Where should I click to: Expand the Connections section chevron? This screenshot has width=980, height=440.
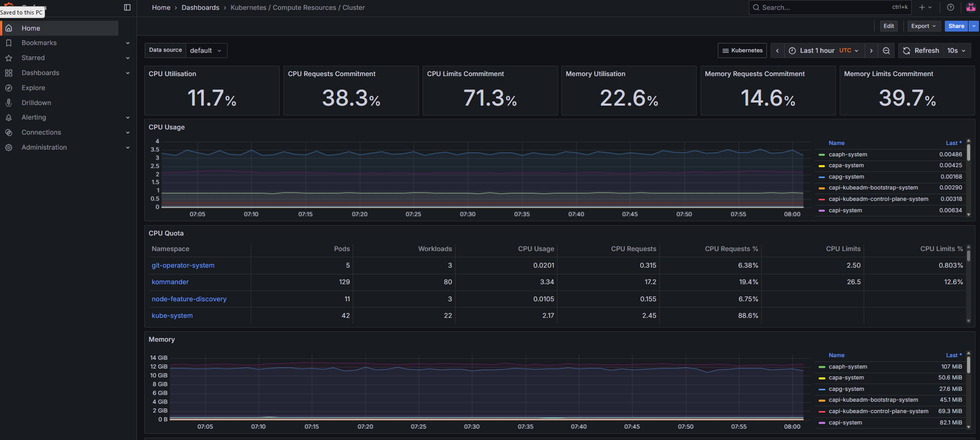pyautogui.click(x=128, y=133)
